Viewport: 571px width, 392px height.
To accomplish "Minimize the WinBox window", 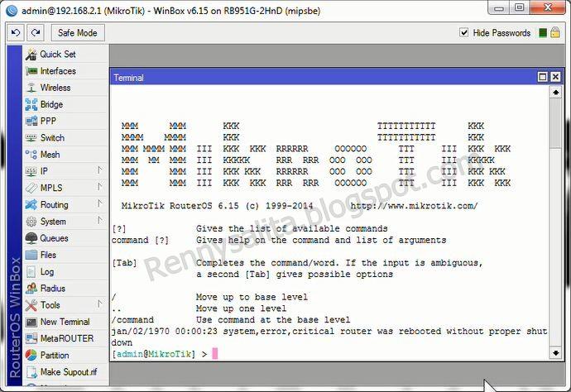I will pos(499,8).
